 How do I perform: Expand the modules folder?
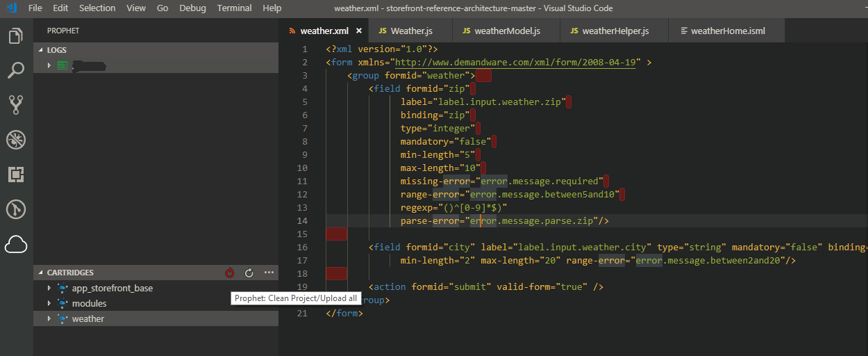49,304
